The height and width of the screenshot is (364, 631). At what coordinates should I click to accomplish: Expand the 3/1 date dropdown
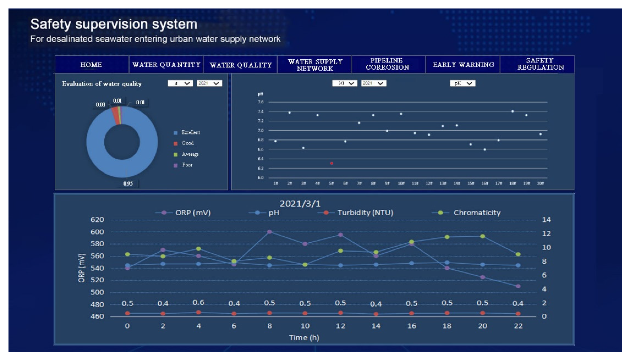344,83
